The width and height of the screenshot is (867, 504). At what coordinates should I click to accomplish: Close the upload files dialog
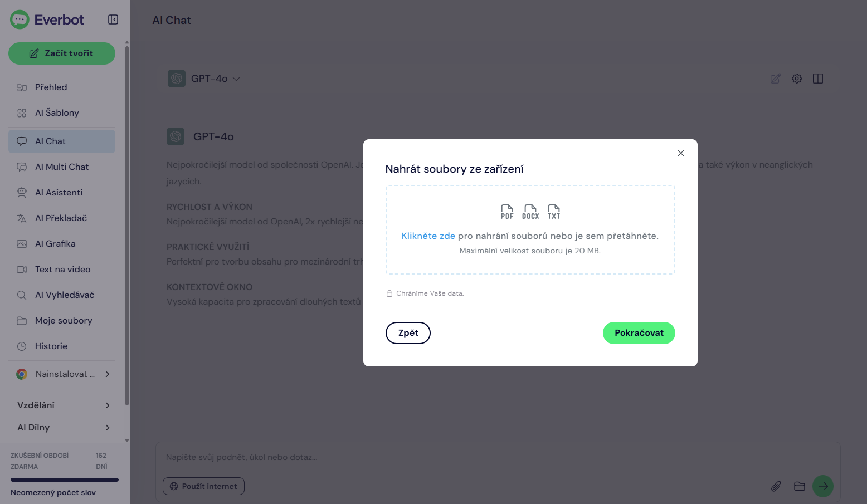pyautogui.click(x=681, y=153)
